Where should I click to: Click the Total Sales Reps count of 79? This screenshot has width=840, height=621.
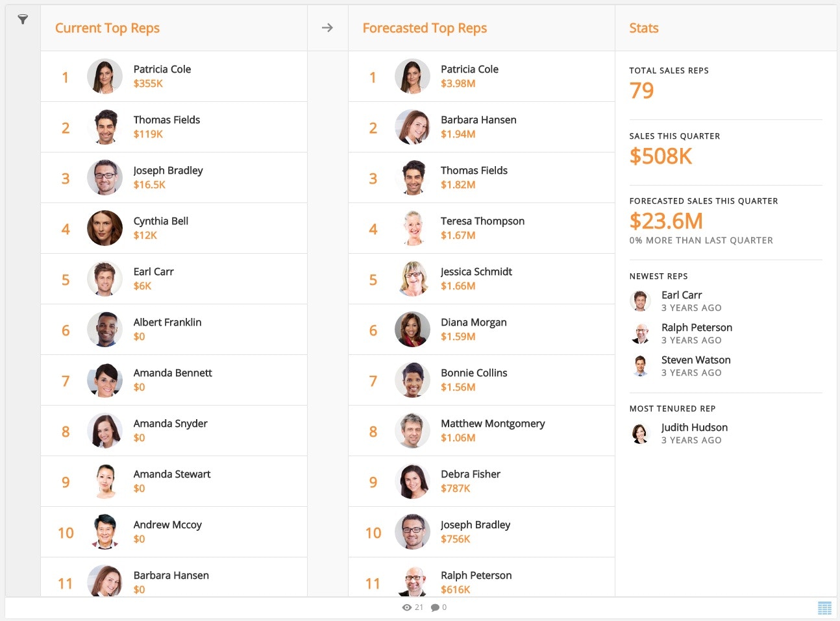pos(641,90)
